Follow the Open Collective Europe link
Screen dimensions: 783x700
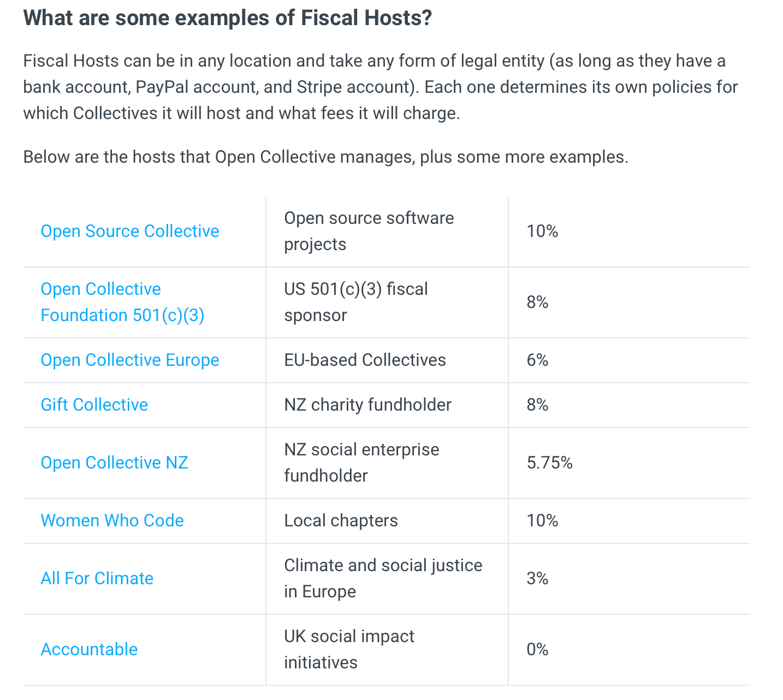coord(130,360)
